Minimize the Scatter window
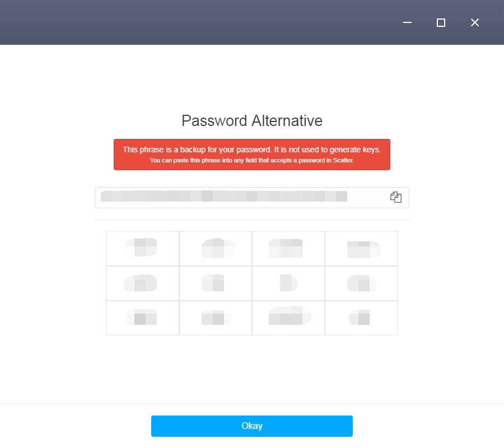This screenshot has height=448, width=504. (407, 22)
